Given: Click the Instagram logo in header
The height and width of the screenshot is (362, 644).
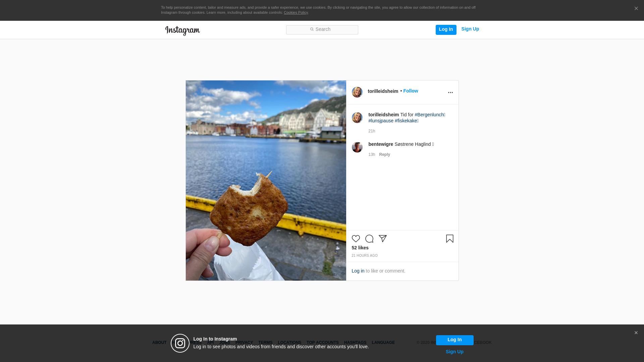Looking at the screenshot, I should (182, 31).
